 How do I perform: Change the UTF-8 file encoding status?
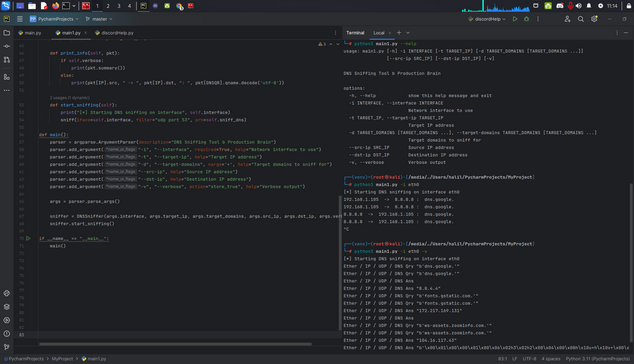(x=529, y=359)
